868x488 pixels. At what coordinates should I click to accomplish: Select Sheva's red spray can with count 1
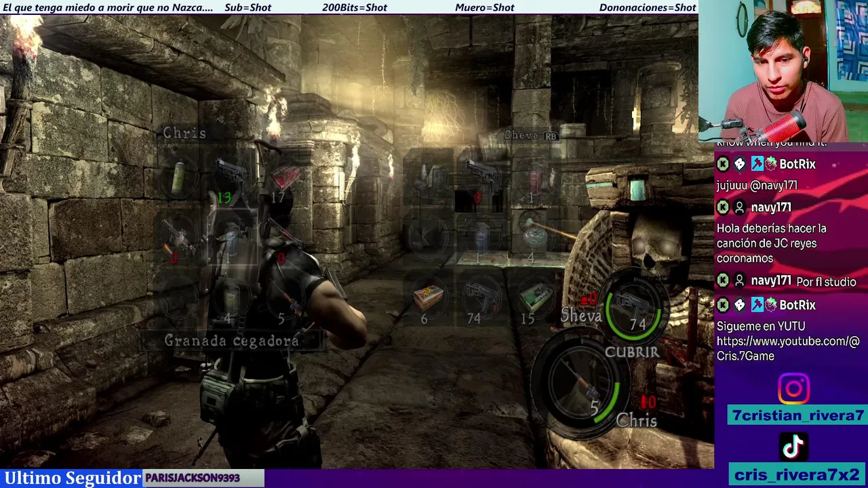pos(535,178)
